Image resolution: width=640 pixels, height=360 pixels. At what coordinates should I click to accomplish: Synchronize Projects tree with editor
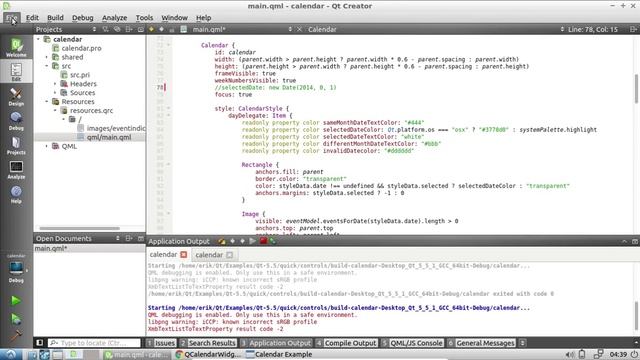point(117,29)
